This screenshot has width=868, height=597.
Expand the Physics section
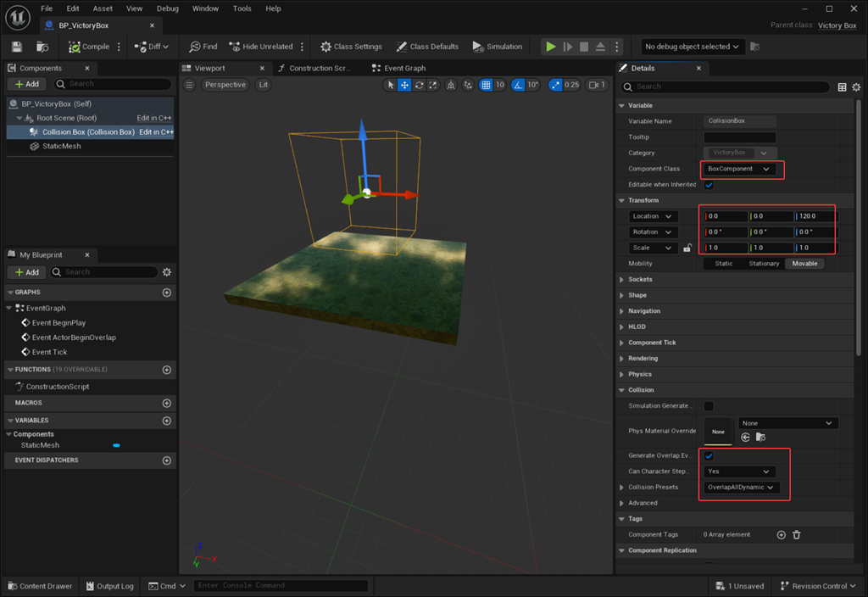[640, 374]
